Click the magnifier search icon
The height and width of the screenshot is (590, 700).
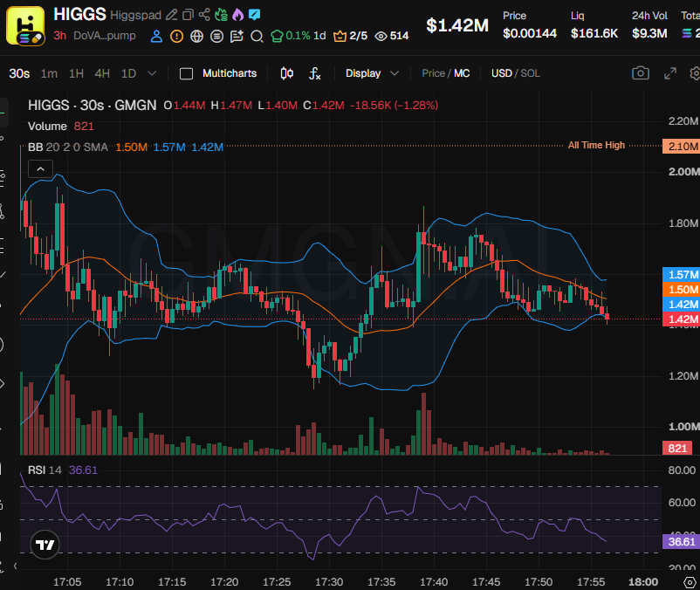tap(257, 36)
